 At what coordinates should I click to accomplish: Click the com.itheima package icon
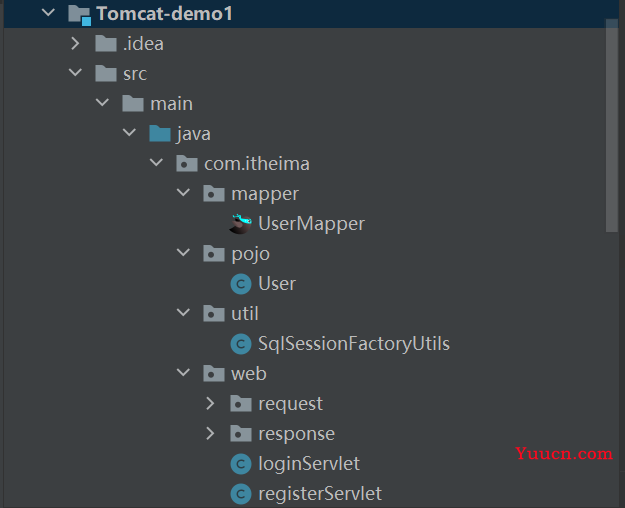187,163
